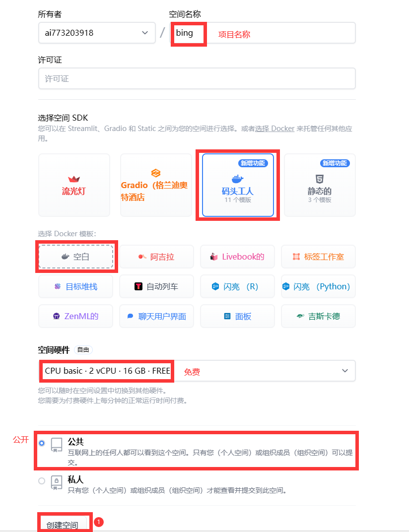This screenshot has height=532, width=409.
Task: Click the ZenML purple circle icon
Action: click(x=57, y=316)
